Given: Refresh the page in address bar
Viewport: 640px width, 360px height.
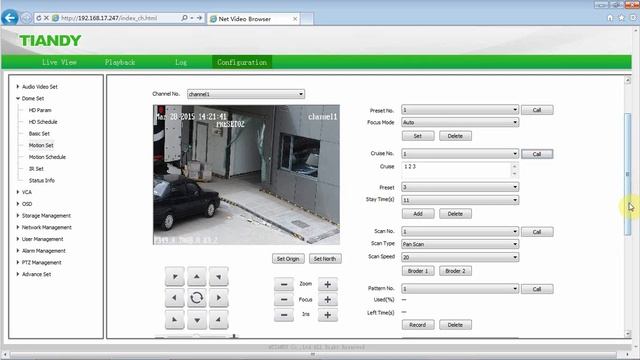Looking at the screenshot, I should click(39, 18).
